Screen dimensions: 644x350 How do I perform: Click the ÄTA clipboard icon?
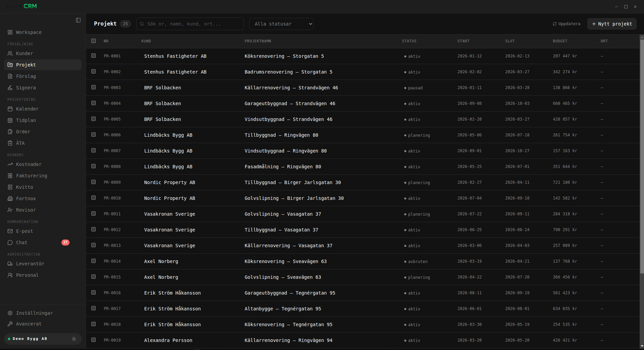tap(10, 143)
